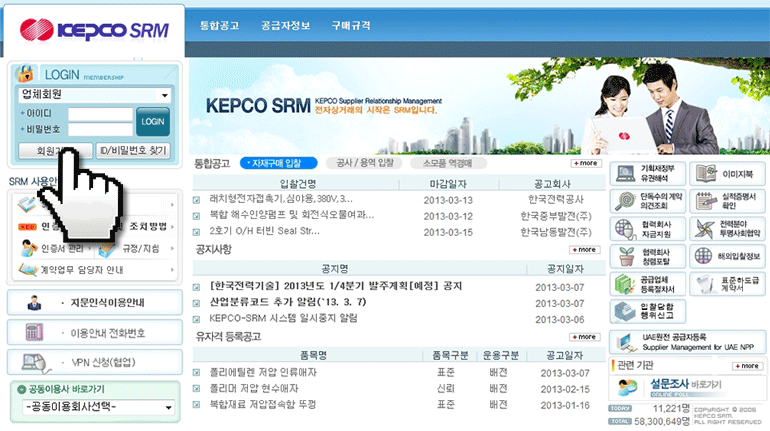Open the 2호기 O/H 터빈 Seal Str bid
Screen dimensions: 770x431
pos(265,231)
